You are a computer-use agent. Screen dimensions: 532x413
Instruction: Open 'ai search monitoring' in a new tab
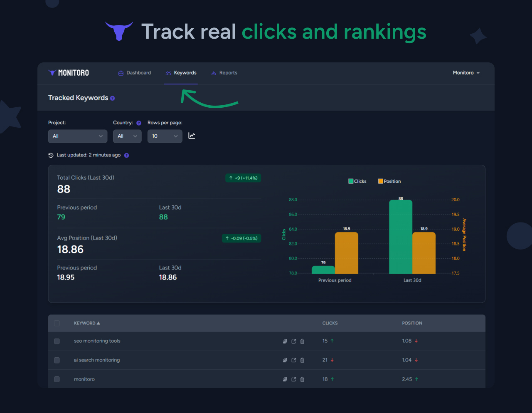(x=294, y=360)
